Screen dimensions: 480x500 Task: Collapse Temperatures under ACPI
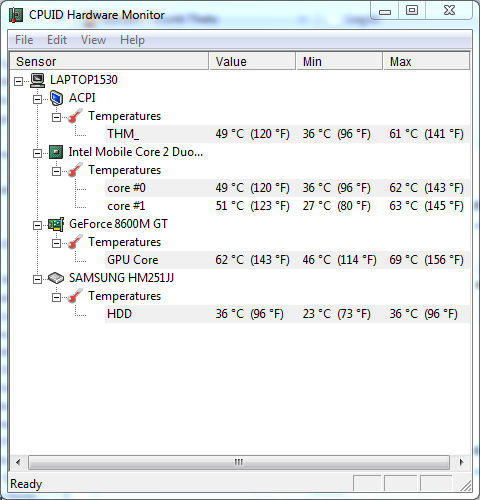(x=56, y=117)
